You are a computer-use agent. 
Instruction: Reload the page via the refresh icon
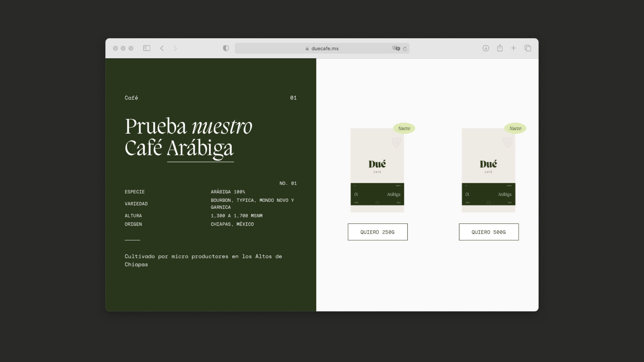coord(405,49)
